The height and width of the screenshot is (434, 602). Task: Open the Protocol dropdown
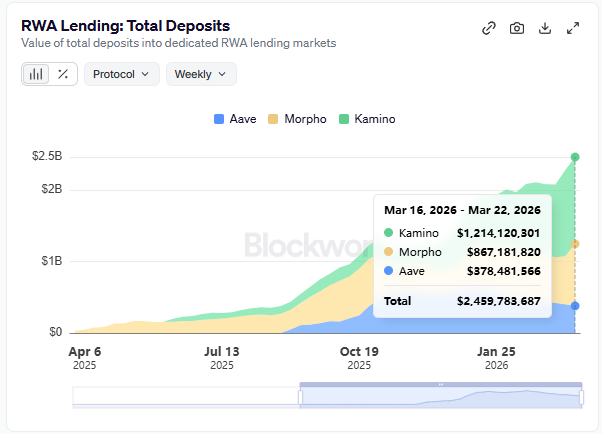tap(121, 74)
